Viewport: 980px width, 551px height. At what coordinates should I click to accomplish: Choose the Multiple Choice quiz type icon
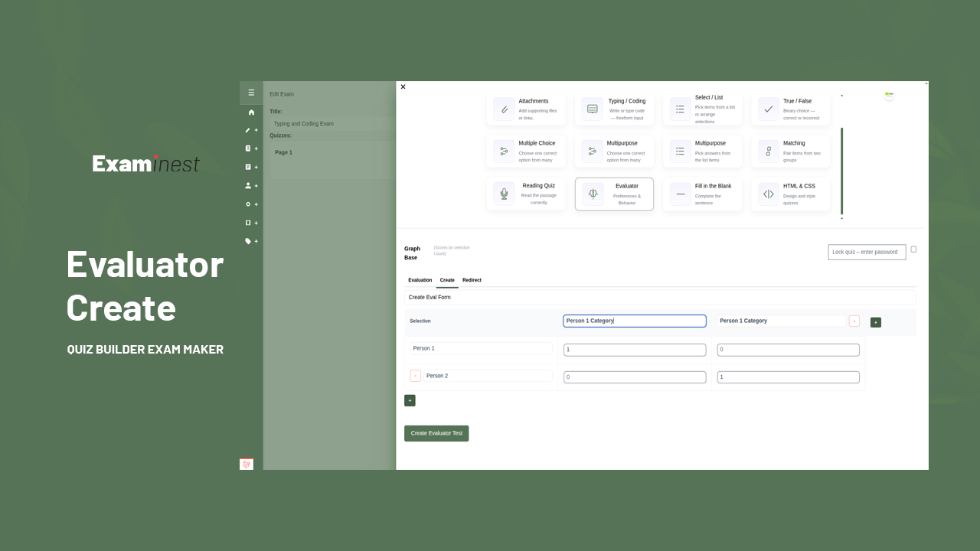(x=504, y=152)
